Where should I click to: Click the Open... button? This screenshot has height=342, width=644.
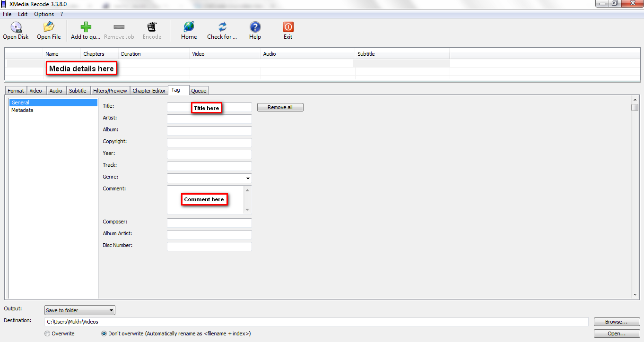pos(617,333)
